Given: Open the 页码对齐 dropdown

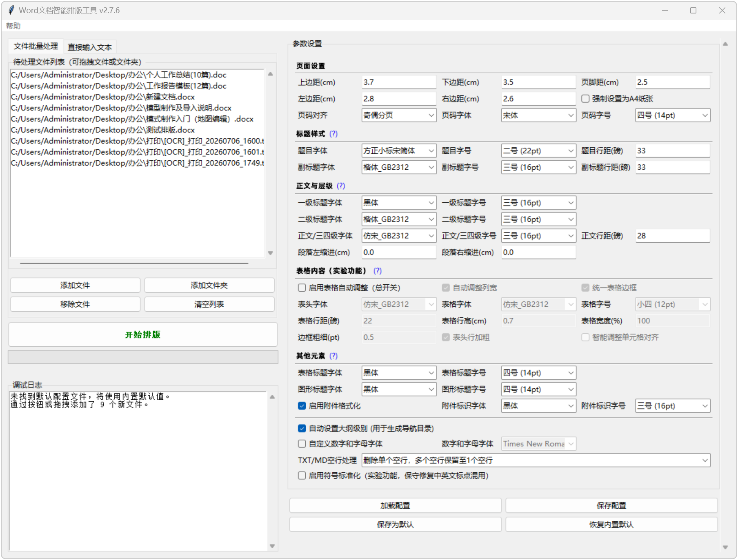Looking at the screenshot, I should tap(399, 115).
